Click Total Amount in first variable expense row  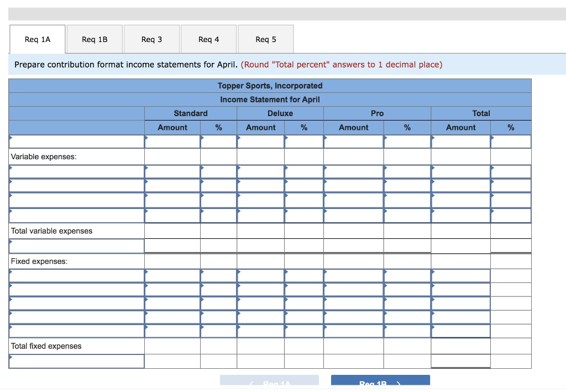pyautogui.click(x=461, y=172)
